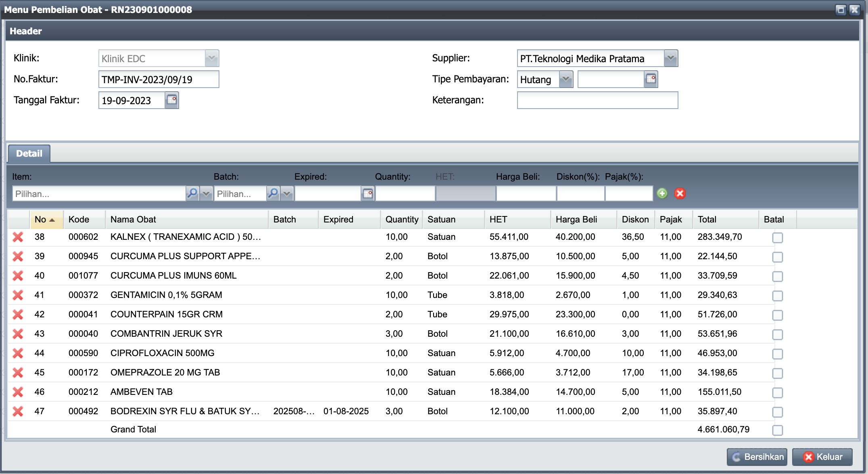Open the Batch search magnifier icon
The height and width of the screenshot is (474, 868).
click(273, 194)
